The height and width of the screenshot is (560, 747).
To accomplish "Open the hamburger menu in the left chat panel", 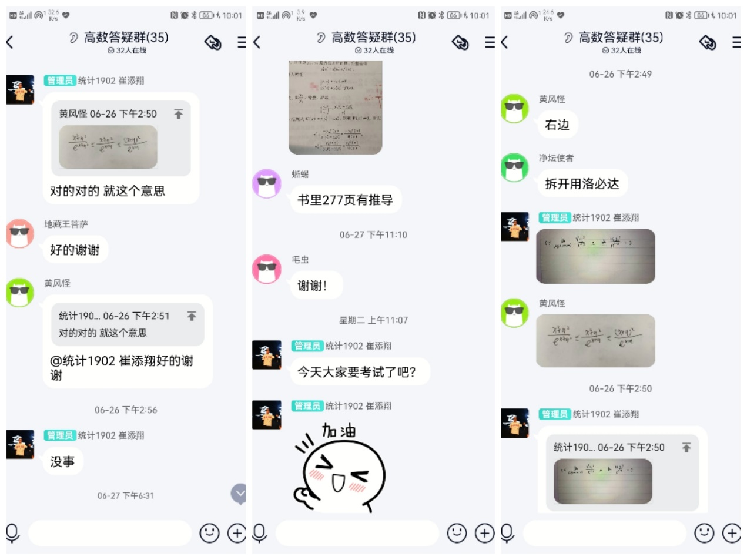I will click(x=242, y=42).
